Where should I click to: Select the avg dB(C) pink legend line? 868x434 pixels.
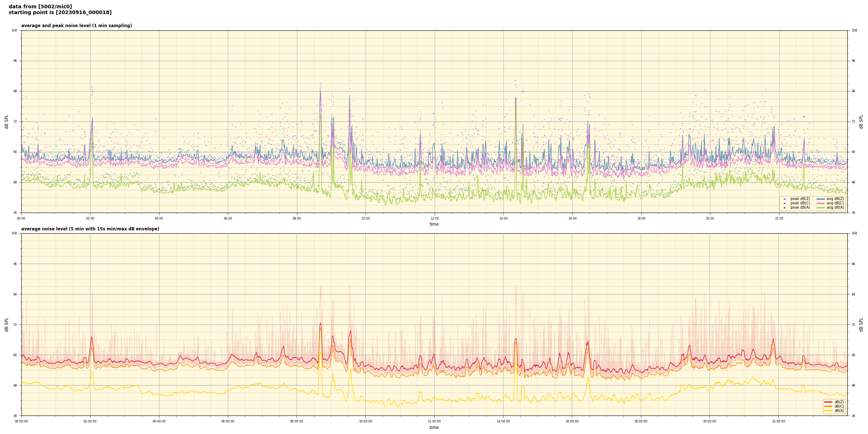point(821,203)
